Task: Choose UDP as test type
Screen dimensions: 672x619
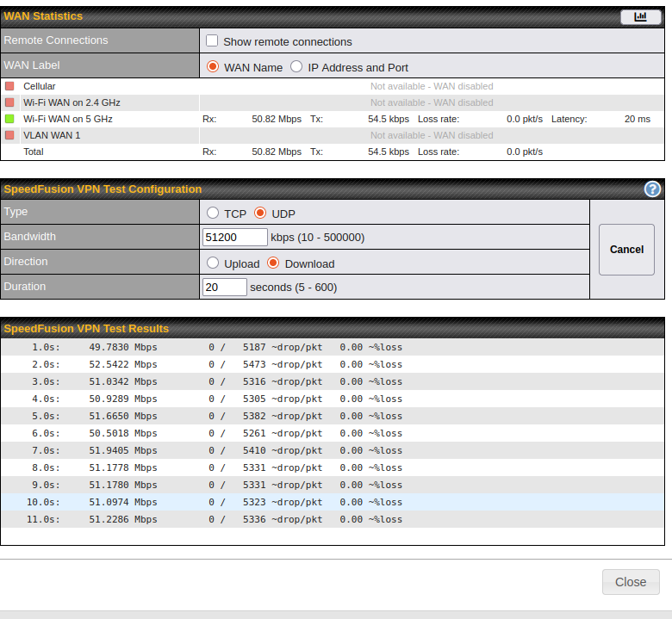Action: (260, 213)
